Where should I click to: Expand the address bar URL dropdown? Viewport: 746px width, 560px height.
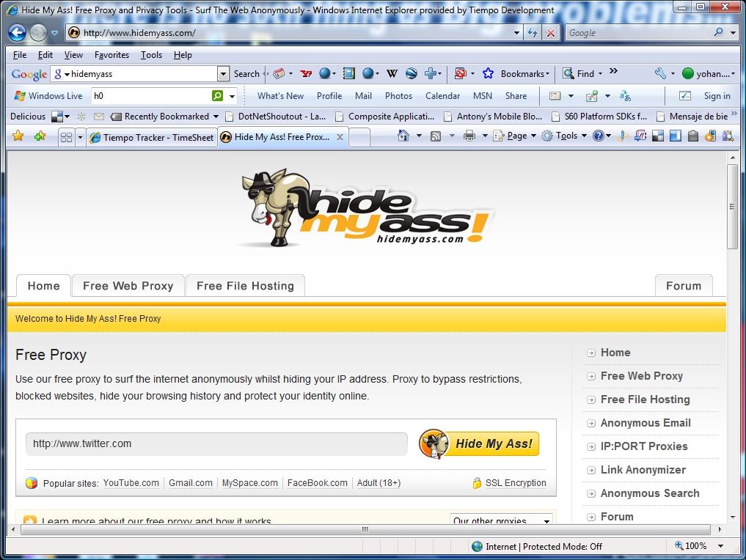(x=516, y=33)
